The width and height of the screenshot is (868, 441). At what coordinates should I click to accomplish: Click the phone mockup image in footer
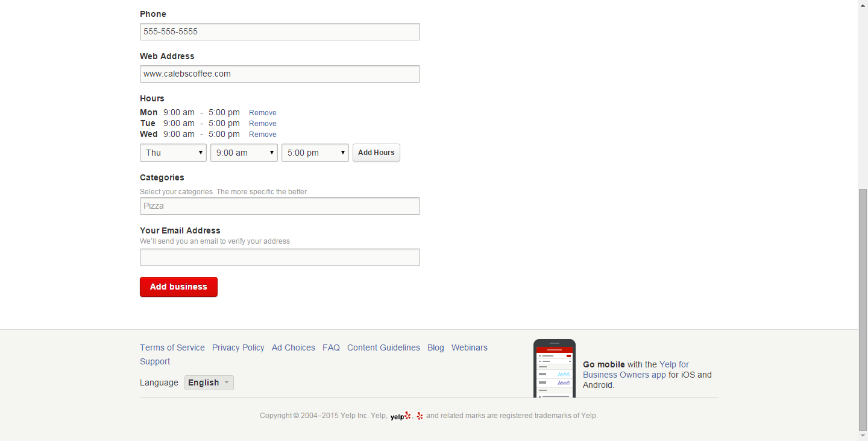[x=554, y=368]
